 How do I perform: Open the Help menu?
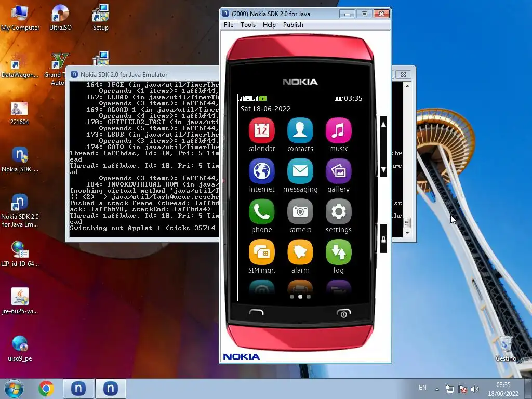pos(269,25)
